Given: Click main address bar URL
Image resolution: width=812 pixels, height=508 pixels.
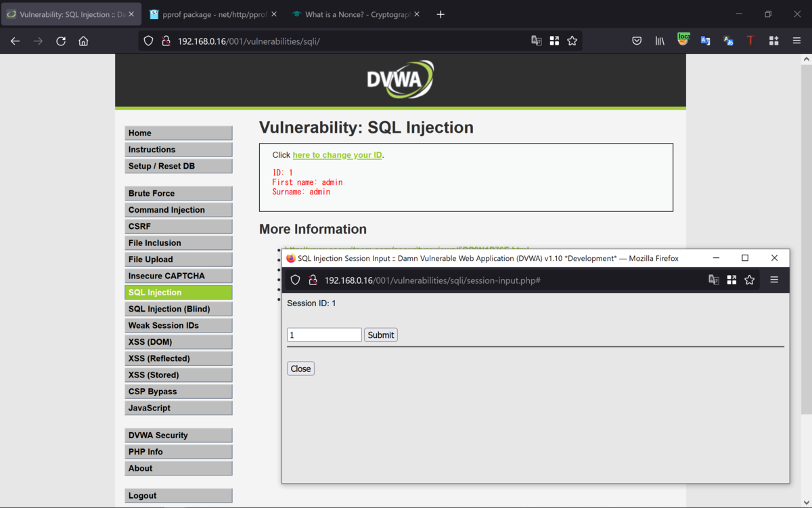Looking at the screenshot, I should [x=248, y=41].
